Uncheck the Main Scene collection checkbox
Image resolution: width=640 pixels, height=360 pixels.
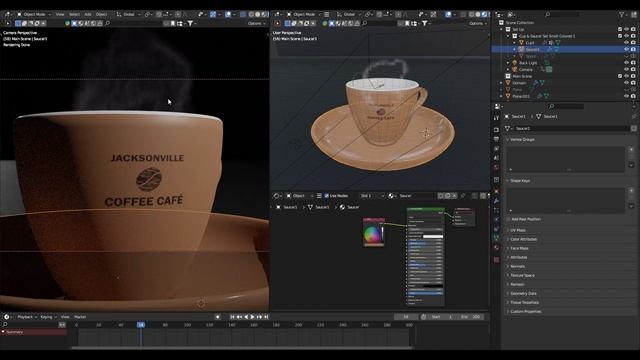620,76
